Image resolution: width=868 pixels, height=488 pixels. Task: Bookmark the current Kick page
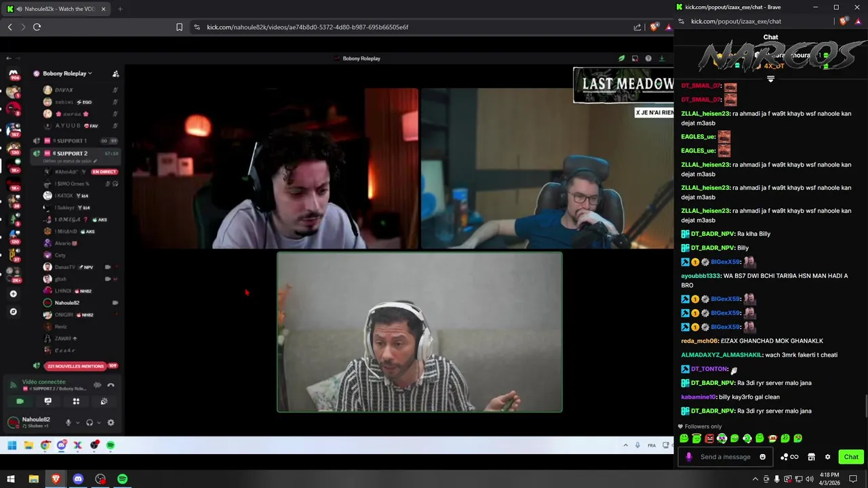click(179, 27)
